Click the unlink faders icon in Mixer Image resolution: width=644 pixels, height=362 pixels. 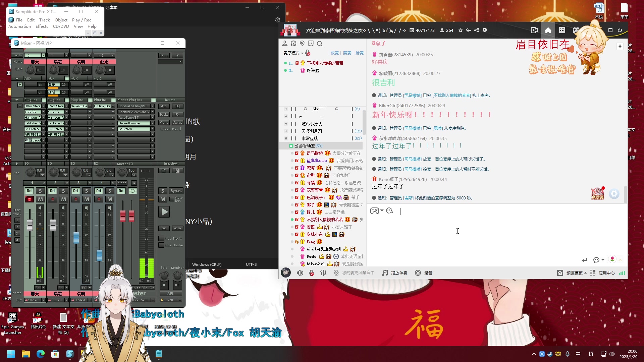(177, 228)
